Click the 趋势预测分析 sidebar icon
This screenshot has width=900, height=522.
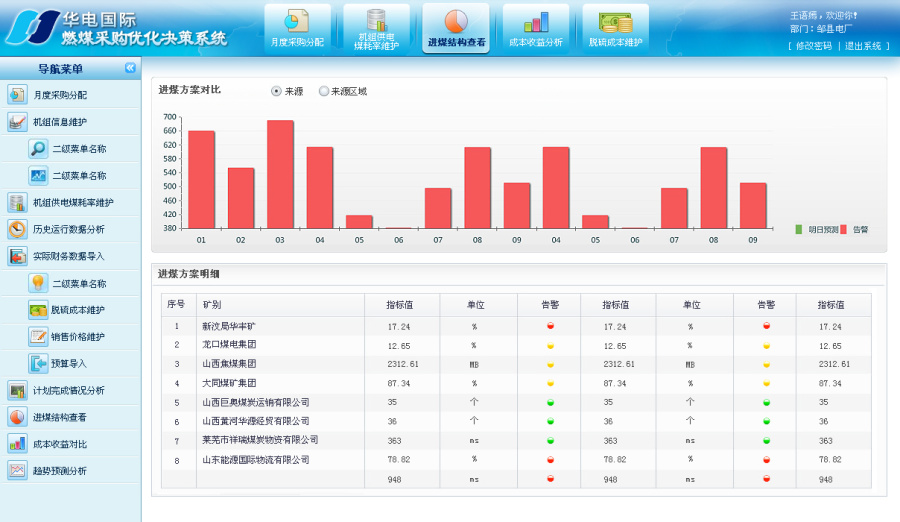point(17,471)
